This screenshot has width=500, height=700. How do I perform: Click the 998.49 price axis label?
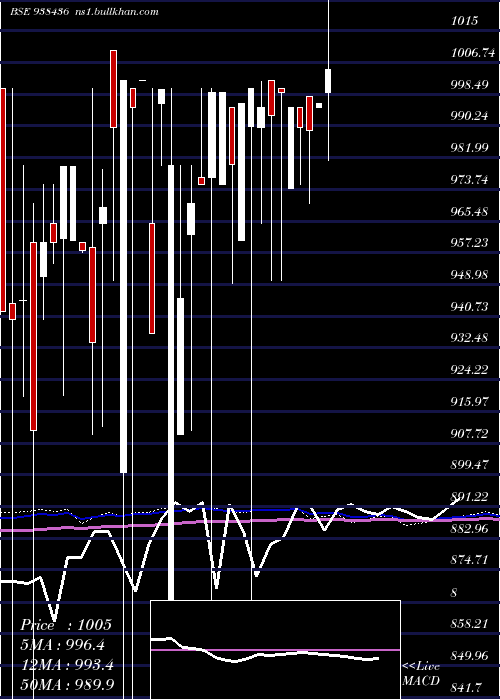469,84
